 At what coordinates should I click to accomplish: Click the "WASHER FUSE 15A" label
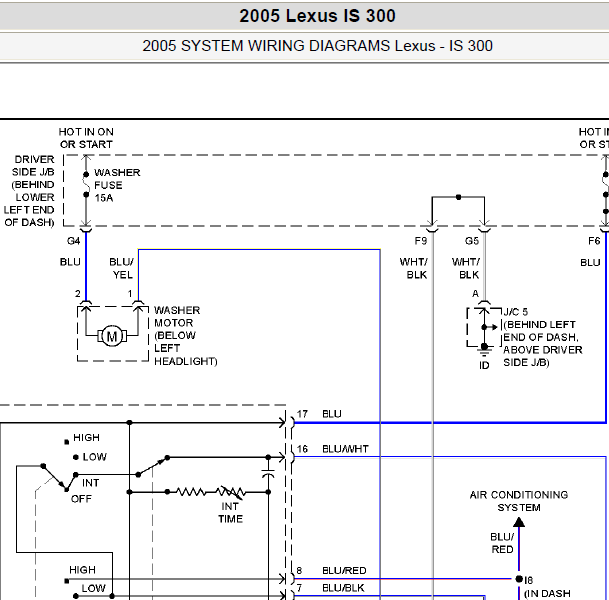pyautogui.click(x=117, y=185)
